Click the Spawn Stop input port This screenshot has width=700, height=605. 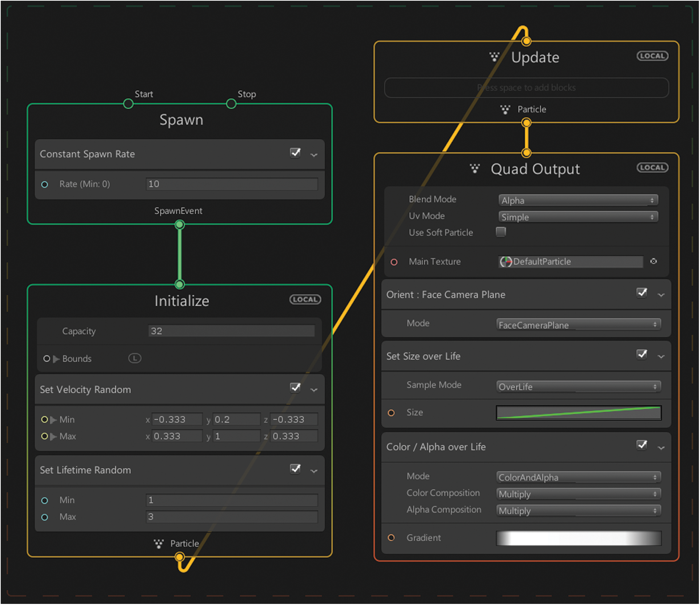[231, 104]
